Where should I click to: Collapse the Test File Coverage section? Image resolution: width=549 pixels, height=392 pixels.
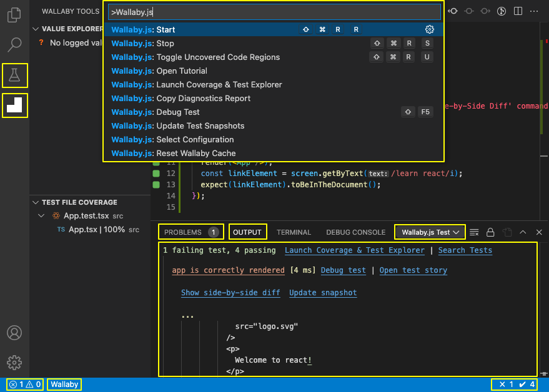coord(36,202)
